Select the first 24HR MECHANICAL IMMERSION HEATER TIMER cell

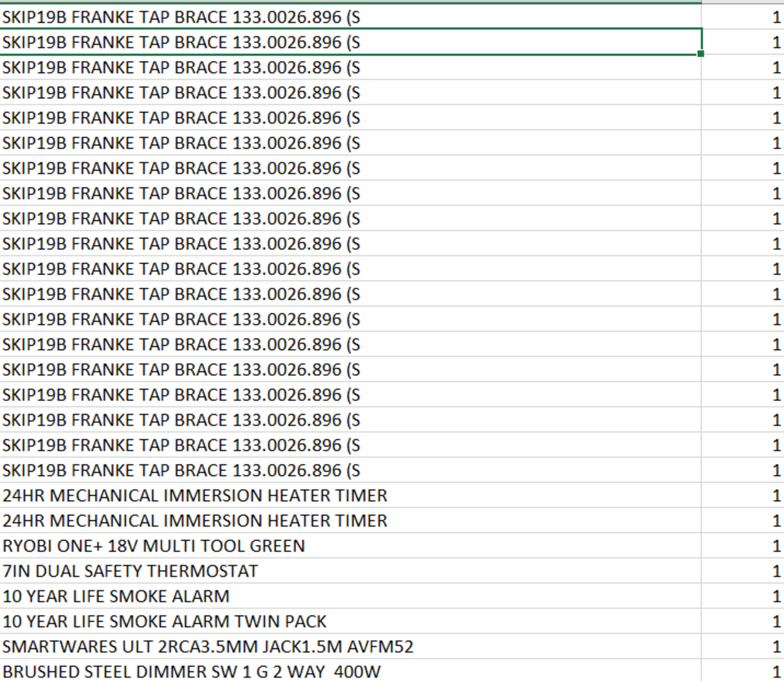tap(350, 495)
